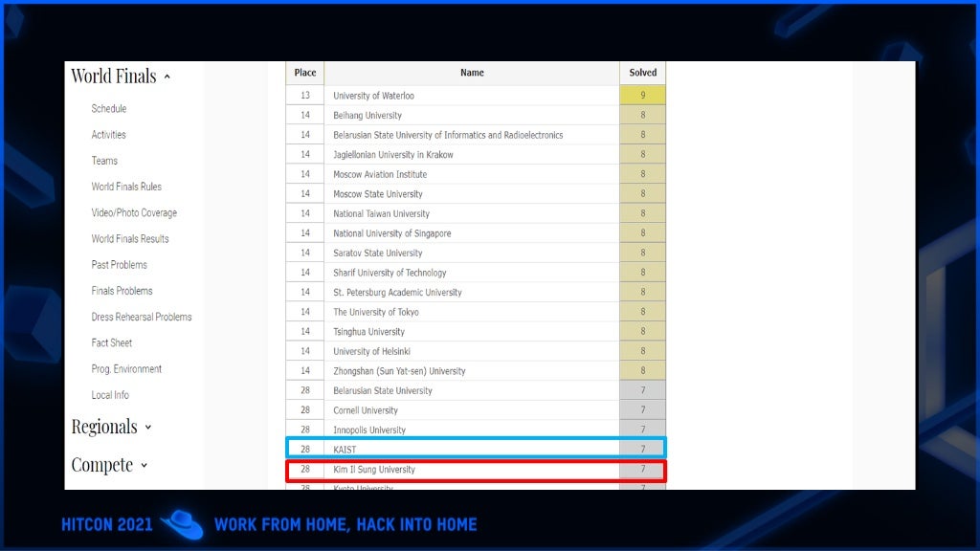Click National University of Singapore
This screenshot has height=551, width=980.
click(x=391, y=233)
